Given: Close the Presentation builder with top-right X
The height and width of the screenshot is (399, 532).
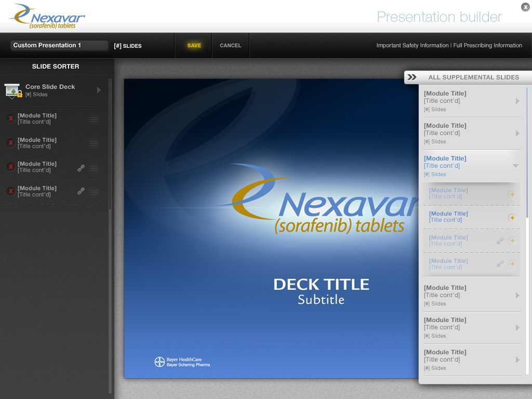Looking at the screenshot, I should click(525, 7).
